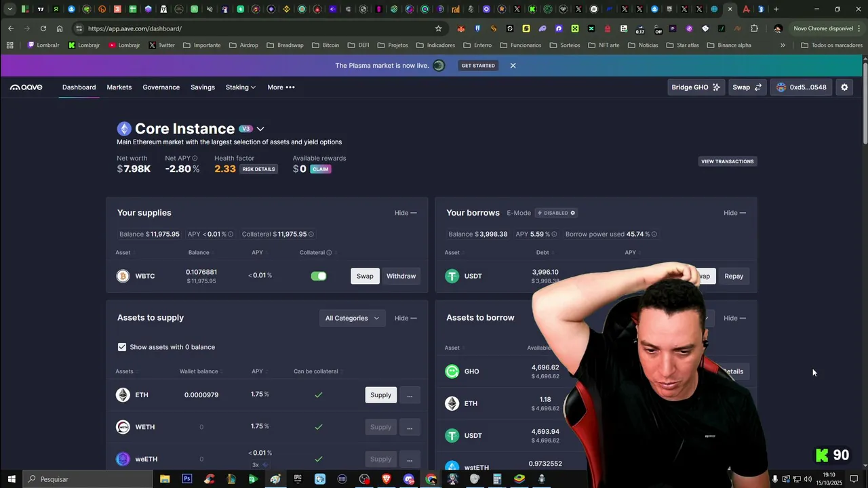Sort by Wallet balance column
Screen dimensions: 868x488
coord(199,371)
